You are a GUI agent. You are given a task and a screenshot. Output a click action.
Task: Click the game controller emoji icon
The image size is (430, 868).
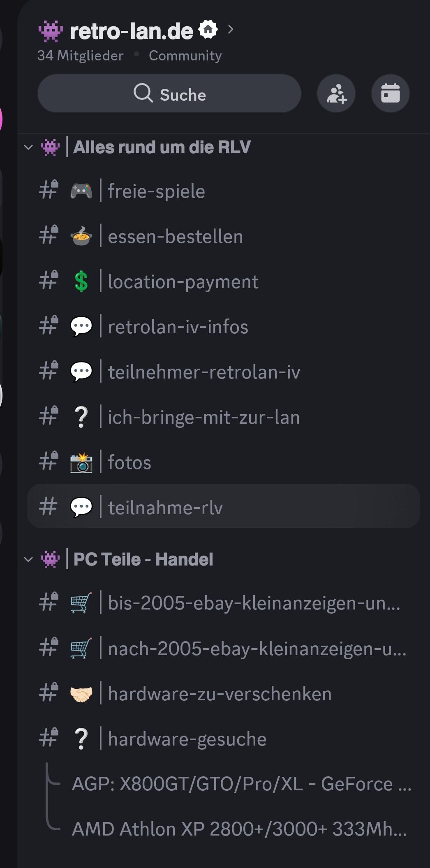[81, 191]
